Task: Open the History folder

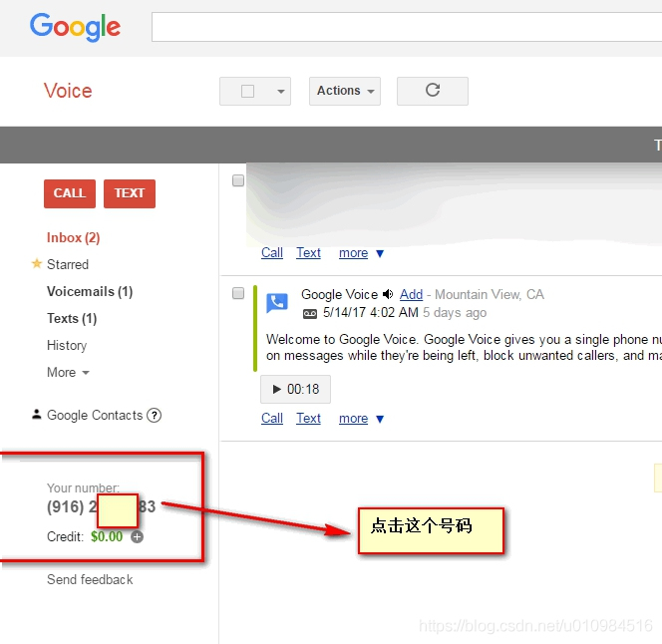Action: (67, 346)
